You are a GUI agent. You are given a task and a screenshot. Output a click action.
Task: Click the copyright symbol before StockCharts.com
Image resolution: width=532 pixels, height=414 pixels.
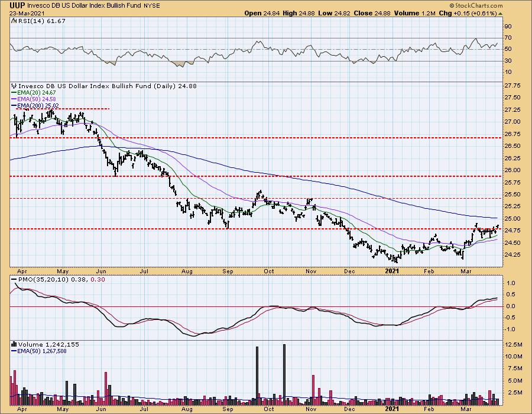(x=452, y=5)
